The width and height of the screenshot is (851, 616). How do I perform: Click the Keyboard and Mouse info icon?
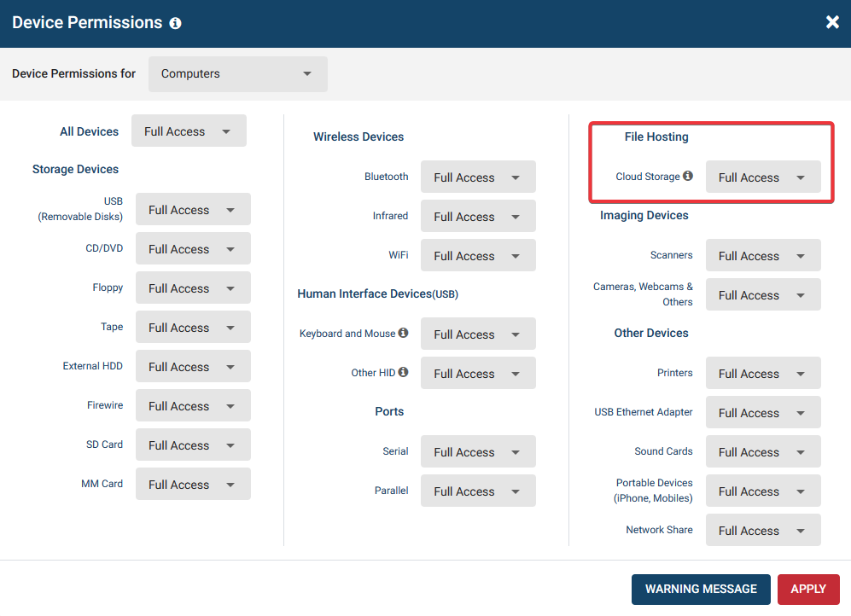point(403,333)
